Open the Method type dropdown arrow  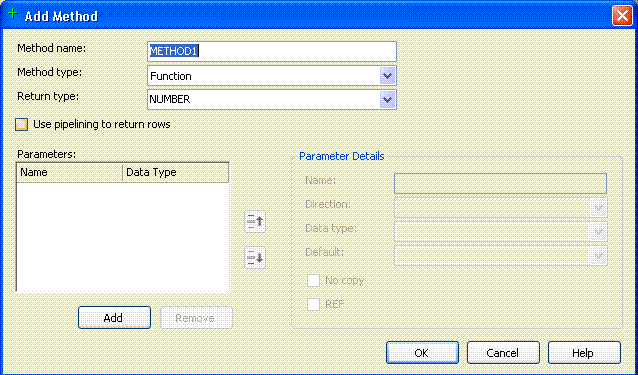387,76
